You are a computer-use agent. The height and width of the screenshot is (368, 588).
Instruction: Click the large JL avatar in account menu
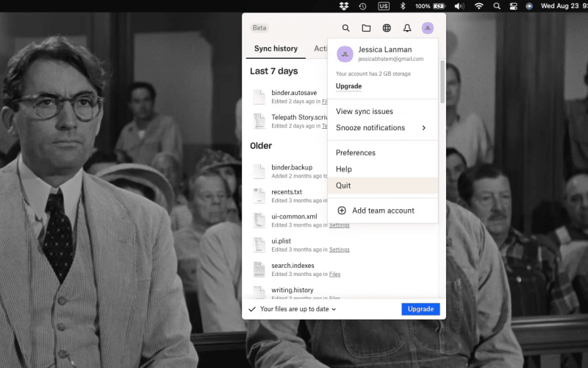click(345, 54)
